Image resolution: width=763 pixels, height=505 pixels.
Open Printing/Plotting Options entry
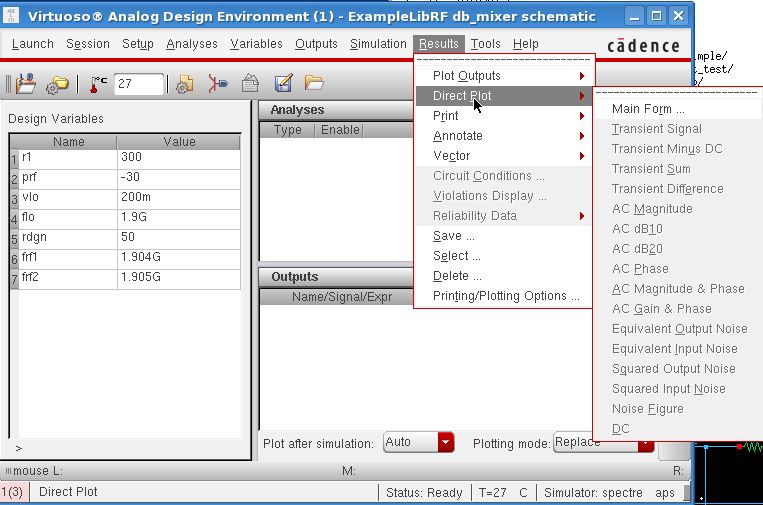pos(504,295)
